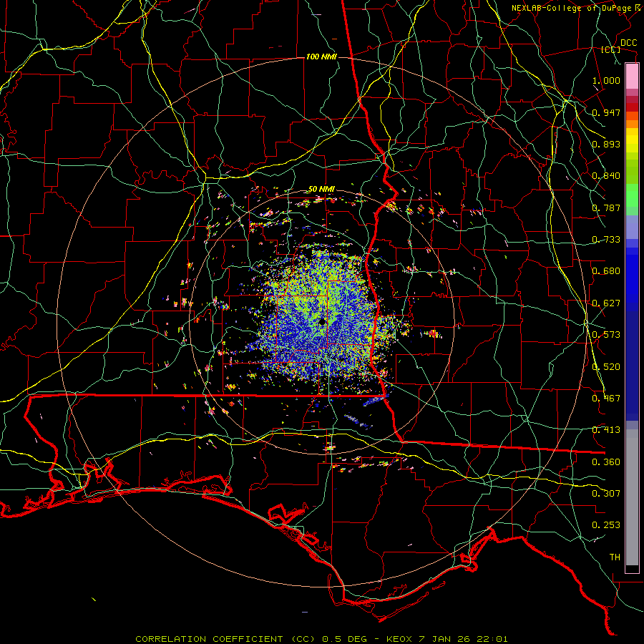Click the 0.360 legend value
Screen dimensions: 644x644
click(606, 462)
